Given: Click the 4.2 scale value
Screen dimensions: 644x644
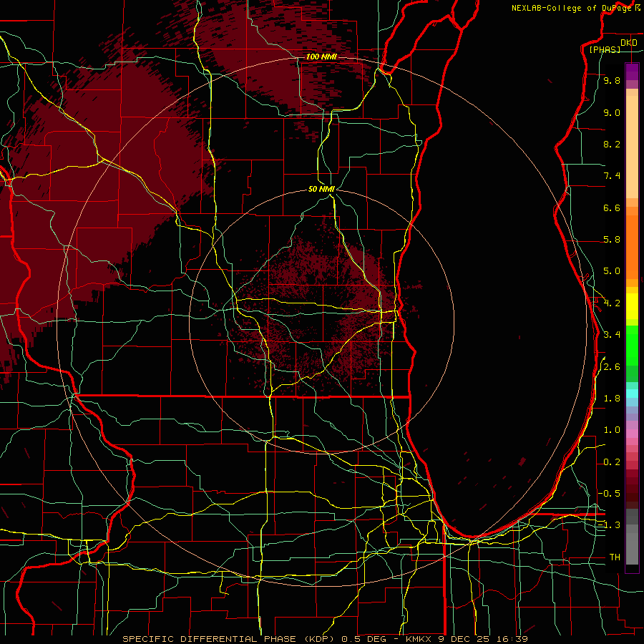Looking at the screenshot, I should (x=612, y=303).
